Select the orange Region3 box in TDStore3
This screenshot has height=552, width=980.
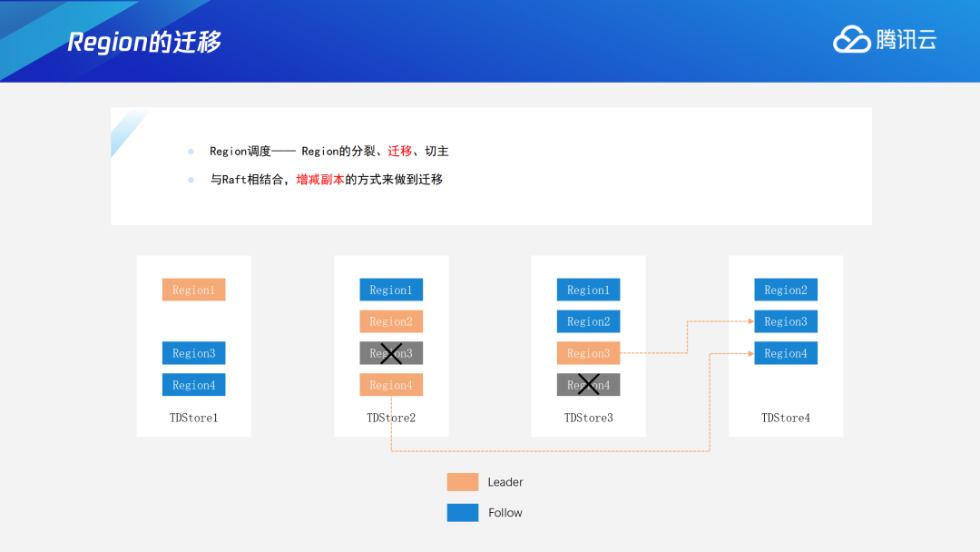pos(589,353)
